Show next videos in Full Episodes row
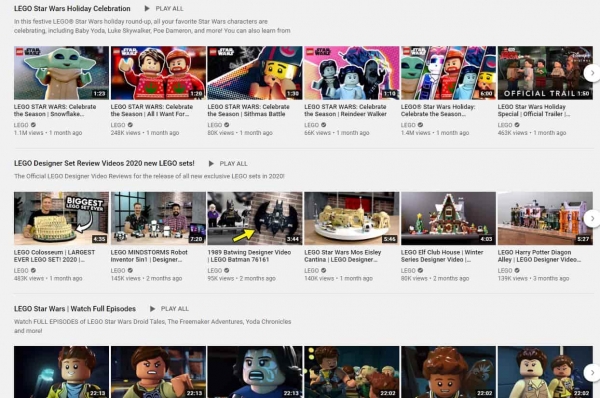The width and height of the screenshot is (600, 398). (x=592, y=372)
